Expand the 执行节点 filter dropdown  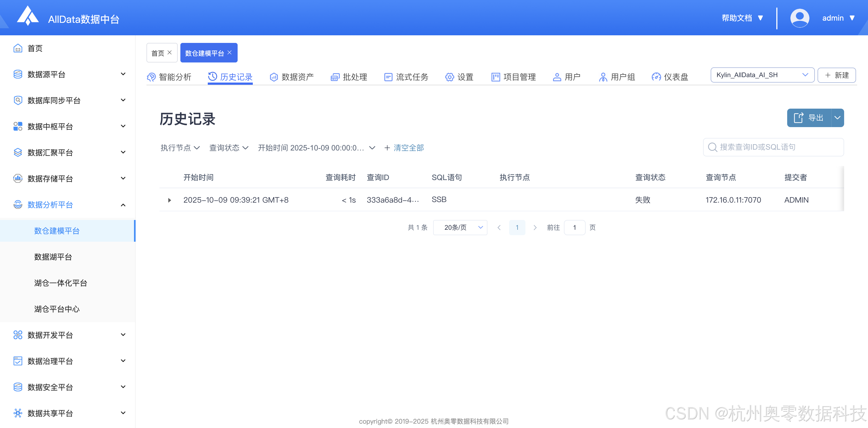pos(180,148)
